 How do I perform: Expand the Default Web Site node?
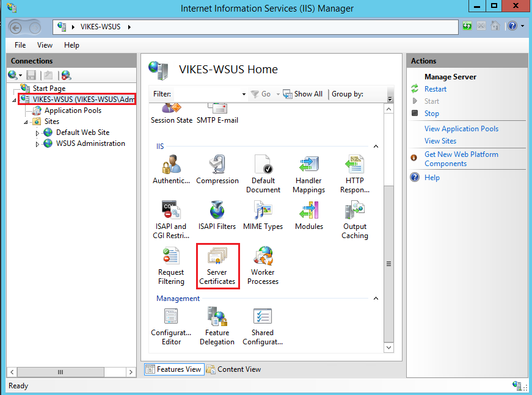(x=37, y=133)
